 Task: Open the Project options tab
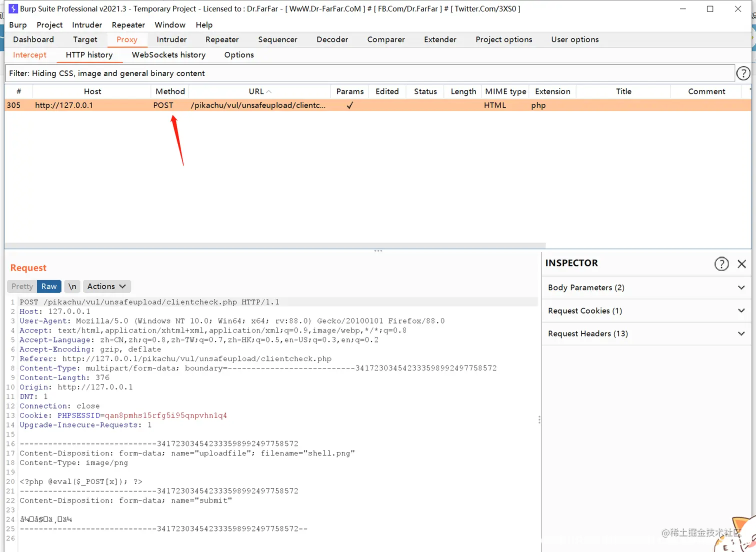[504, 39]
